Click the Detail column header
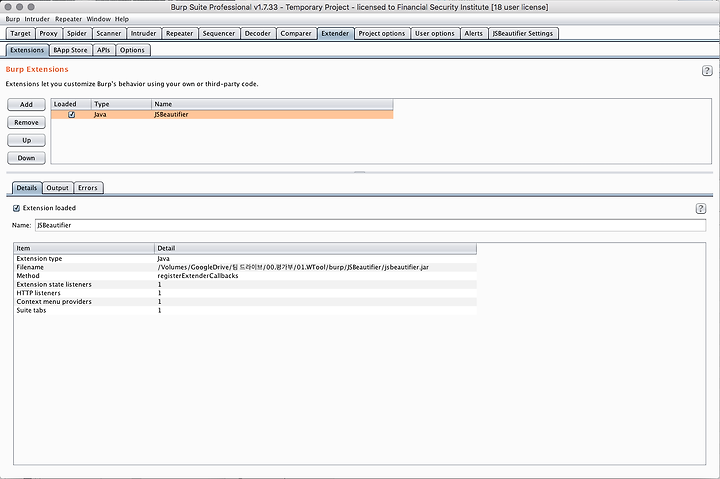 coord(315,248)
